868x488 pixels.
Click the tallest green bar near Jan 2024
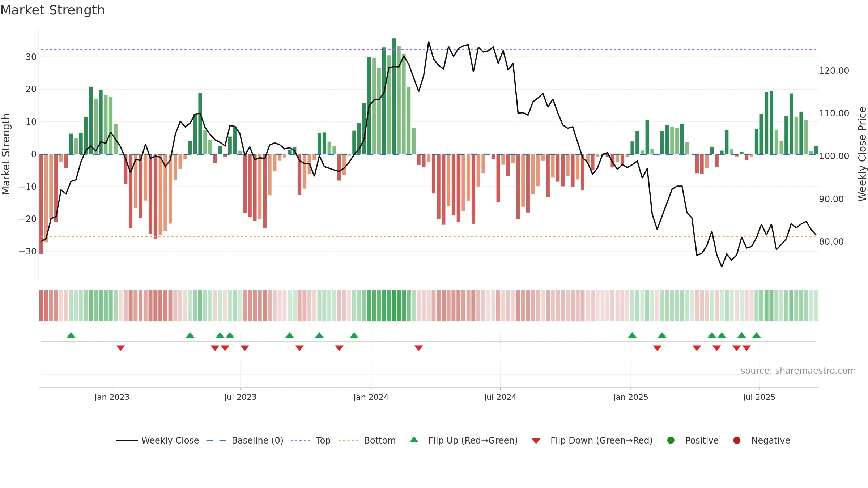click(x=394, y=96)
